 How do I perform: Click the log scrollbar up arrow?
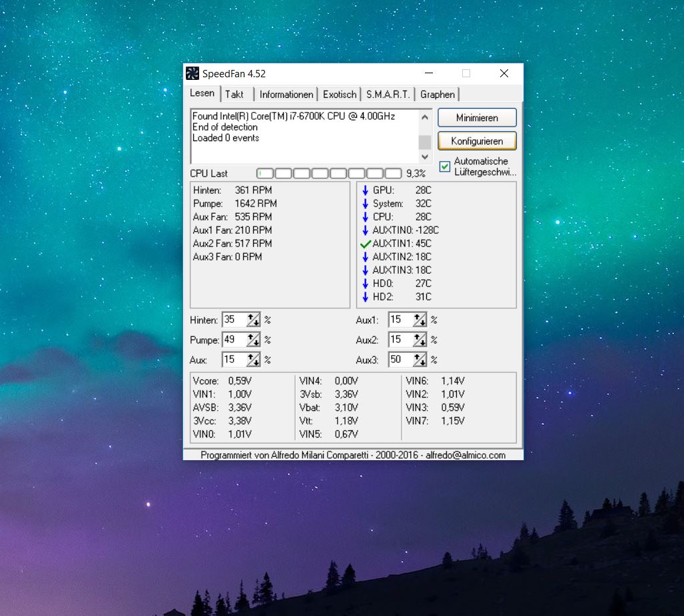point(424,117)
